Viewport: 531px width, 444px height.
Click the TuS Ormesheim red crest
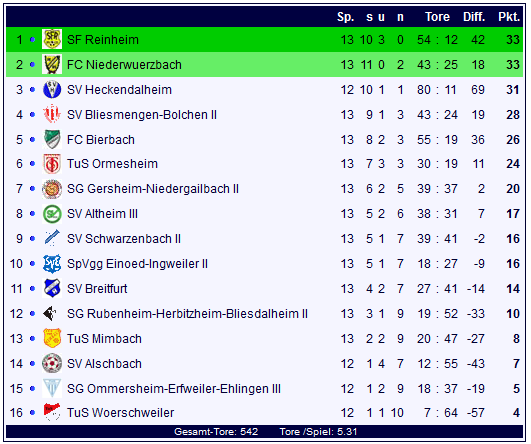click(x=52, y=164)
